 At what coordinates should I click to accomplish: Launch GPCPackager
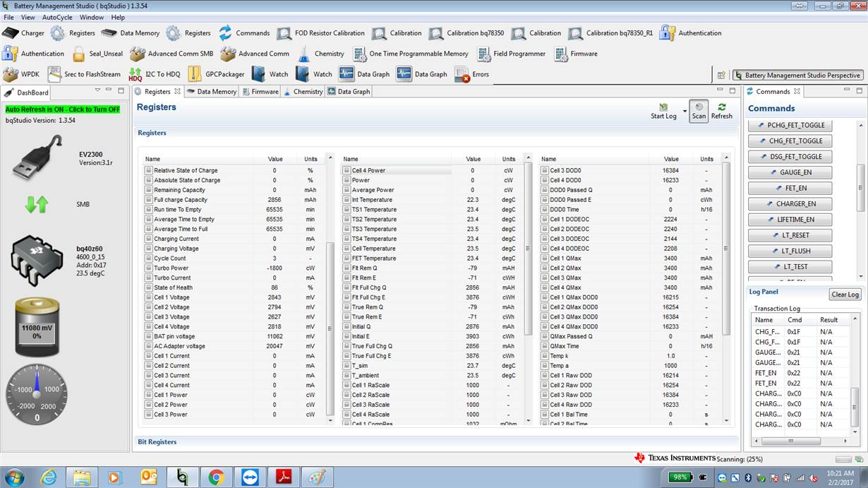[x=216, y=74]
